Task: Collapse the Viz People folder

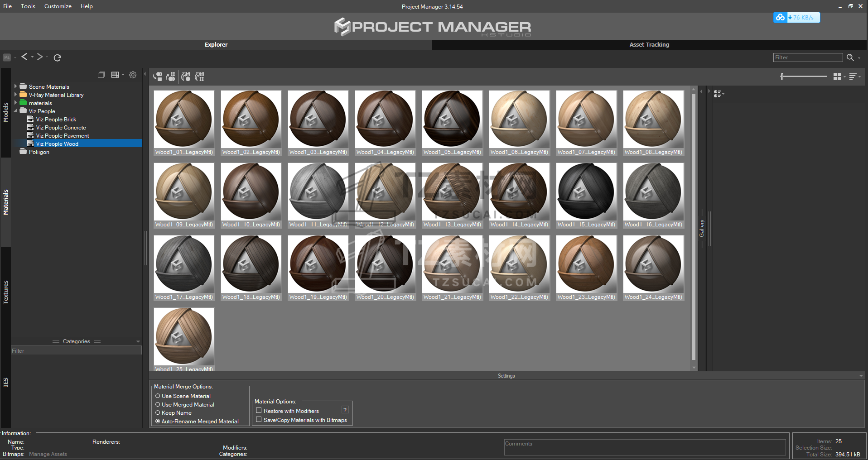Action: [15, 110]
